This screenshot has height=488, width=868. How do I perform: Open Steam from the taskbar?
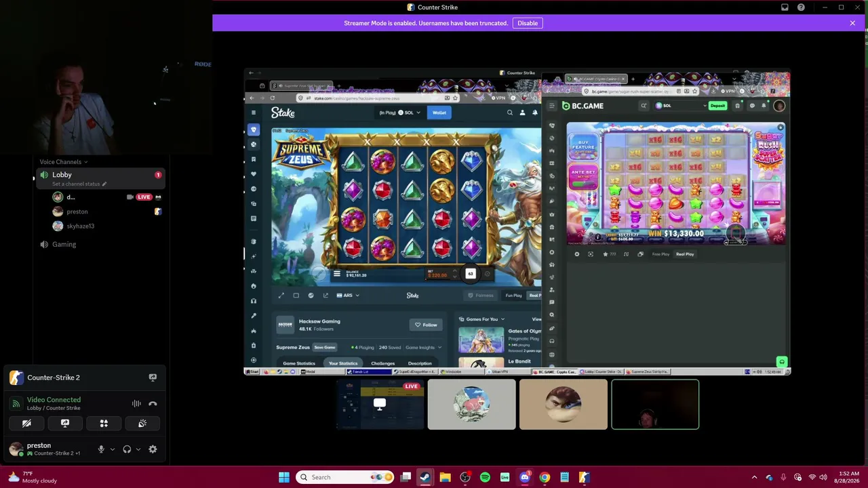click(x=425, y=477)
